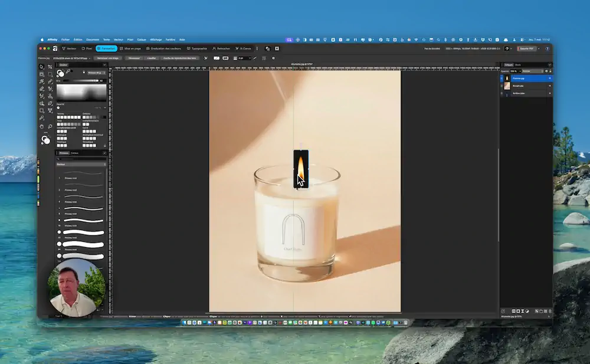The image size is (590, 364).
Task: Select the zoom magnifier tool
Action: click(x=50, y=126)
